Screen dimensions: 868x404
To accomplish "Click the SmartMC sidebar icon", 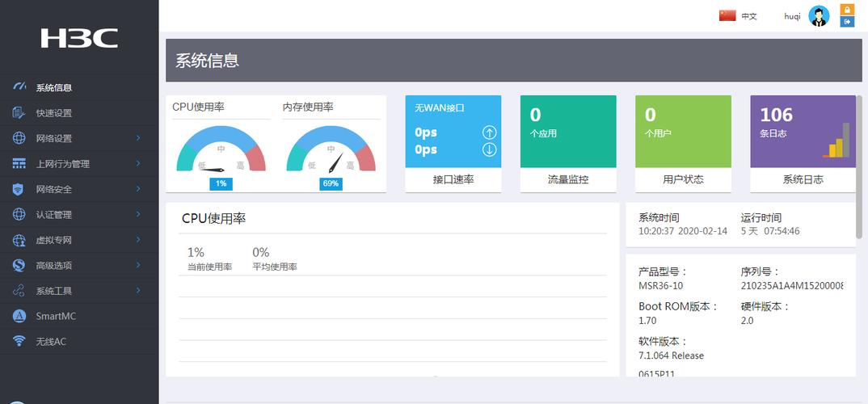I will (x=19, y=316).
